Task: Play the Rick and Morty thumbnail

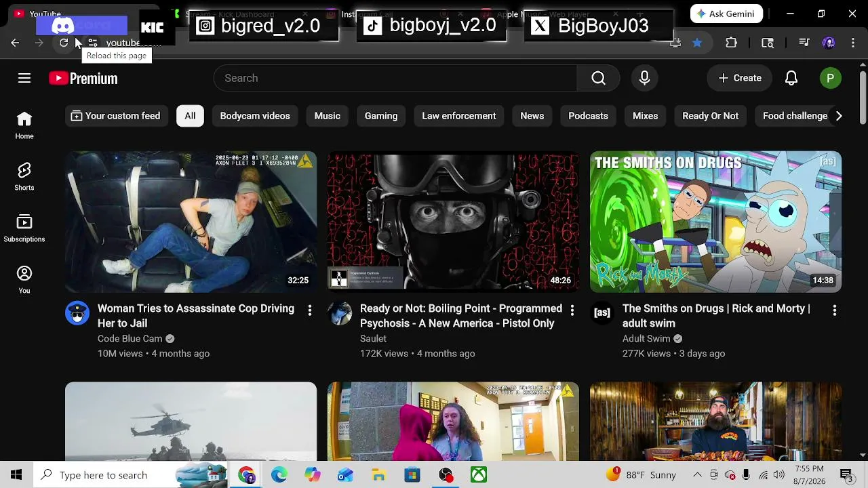Action: (x=715, y=222)
